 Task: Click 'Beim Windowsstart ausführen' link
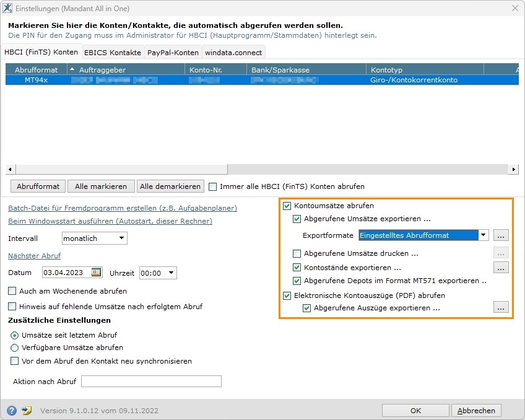tap(110, 221)
